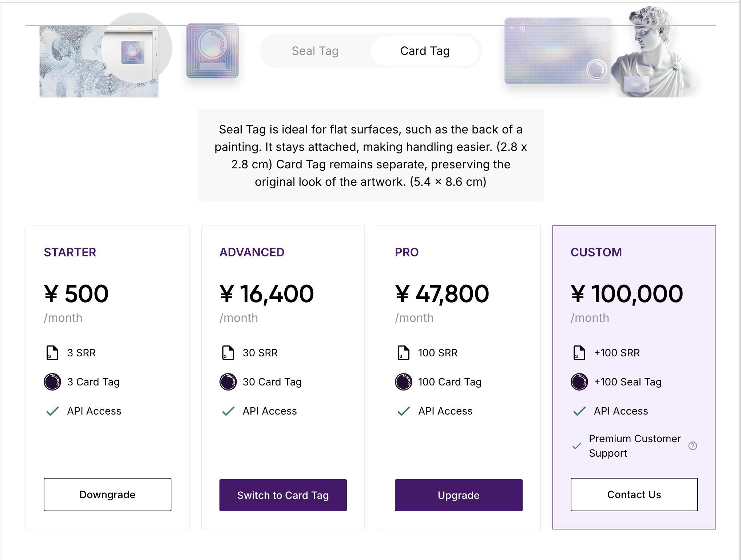The image size is (741, 560).
Task: Click the API Access checkmark in Starter
Action: [52, 411]
